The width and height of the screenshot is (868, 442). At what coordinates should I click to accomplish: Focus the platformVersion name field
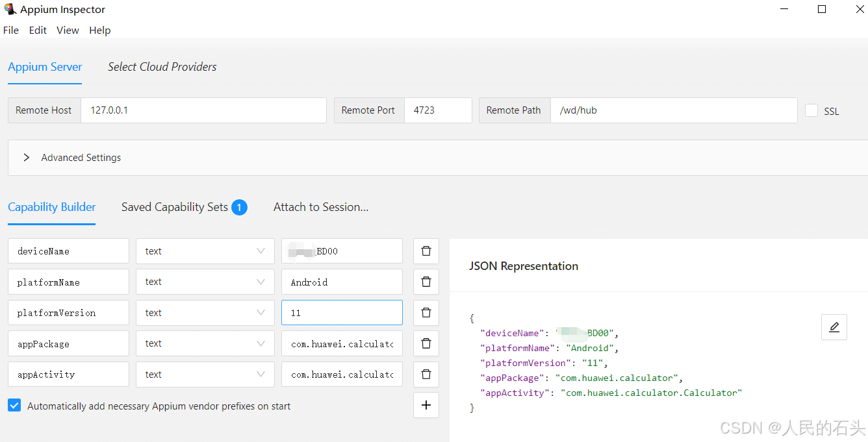[x=68, y=313]
